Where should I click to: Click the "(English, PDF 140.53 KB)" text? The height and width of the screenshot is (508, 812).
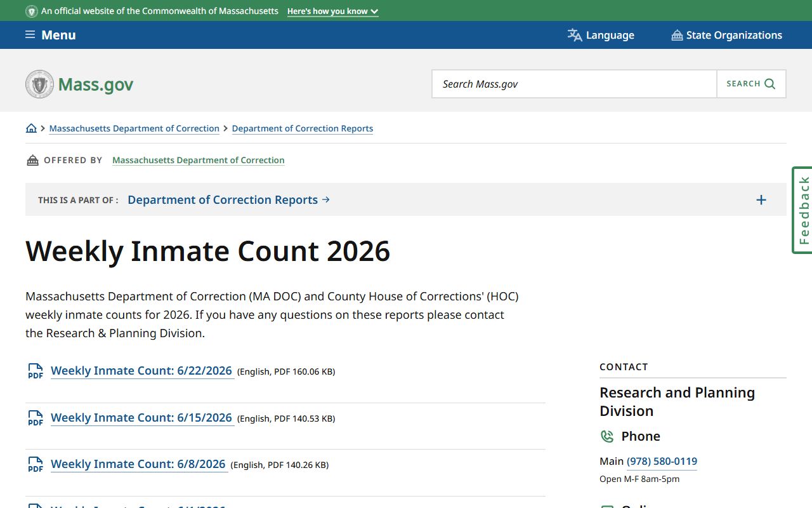click(x=286, y=418)
